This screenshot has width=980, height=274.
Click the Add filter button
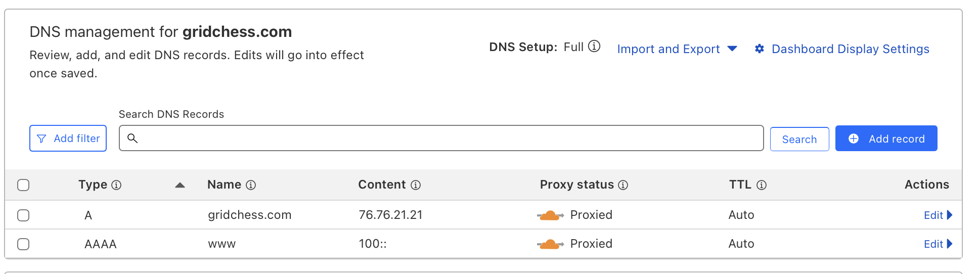click(68, 139)
